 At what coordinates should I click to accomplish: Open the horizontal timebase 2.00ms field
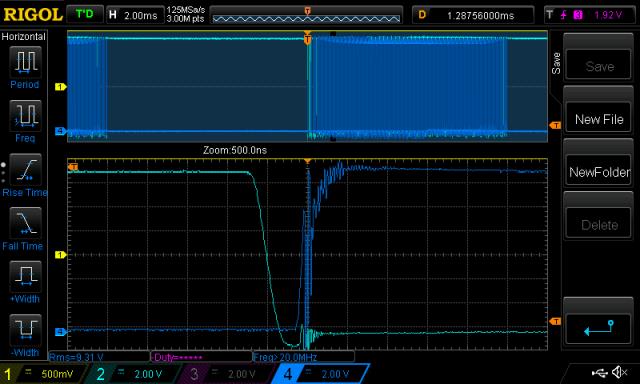pos(135,15)
